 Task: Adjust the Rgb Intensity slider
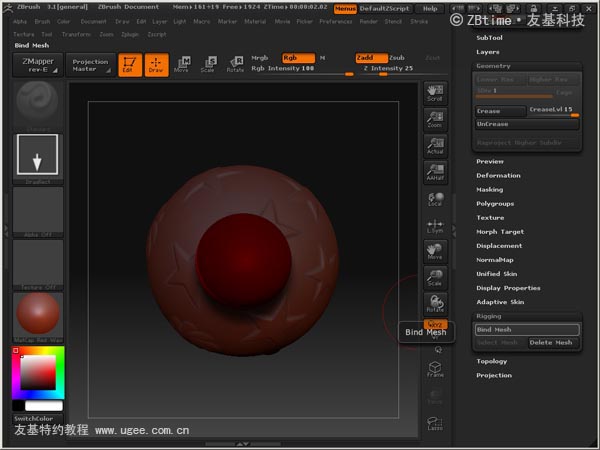[x=302, y=70]
